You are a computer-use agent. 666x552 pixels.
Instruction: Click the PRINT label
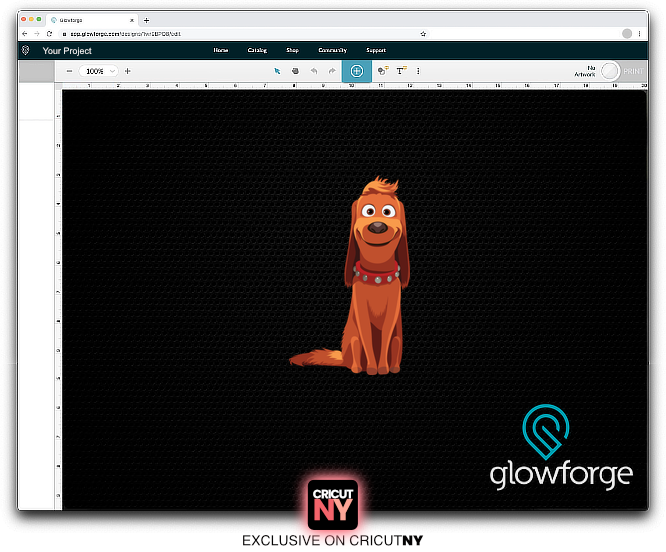coord(633,71)
